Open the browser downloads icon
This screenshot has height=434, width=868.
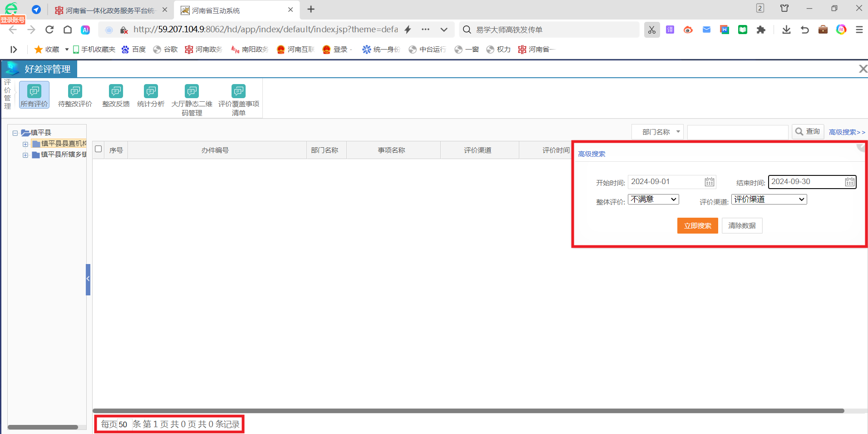(x=786, y=30)
